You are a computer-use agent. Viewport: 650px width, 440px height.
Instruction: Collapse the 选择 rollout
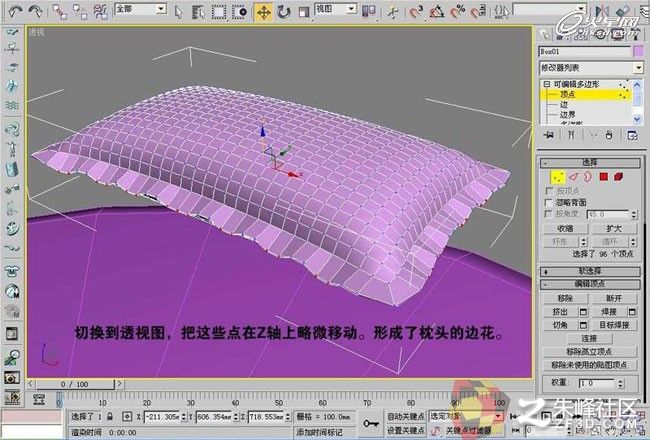point(590,163)
